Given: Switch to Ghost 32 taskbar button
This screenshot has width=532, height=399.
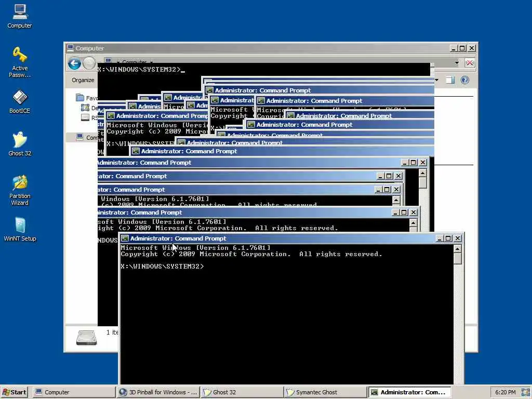Looking at the screenshot, I should coord(242,392).
